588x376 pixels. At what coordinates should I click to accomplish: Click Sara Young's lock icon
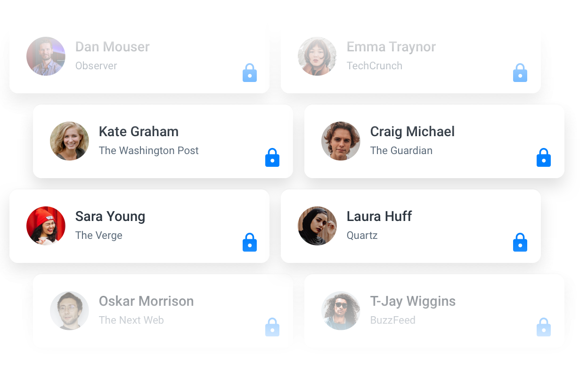pyautogui.click(x=250, y=243)
